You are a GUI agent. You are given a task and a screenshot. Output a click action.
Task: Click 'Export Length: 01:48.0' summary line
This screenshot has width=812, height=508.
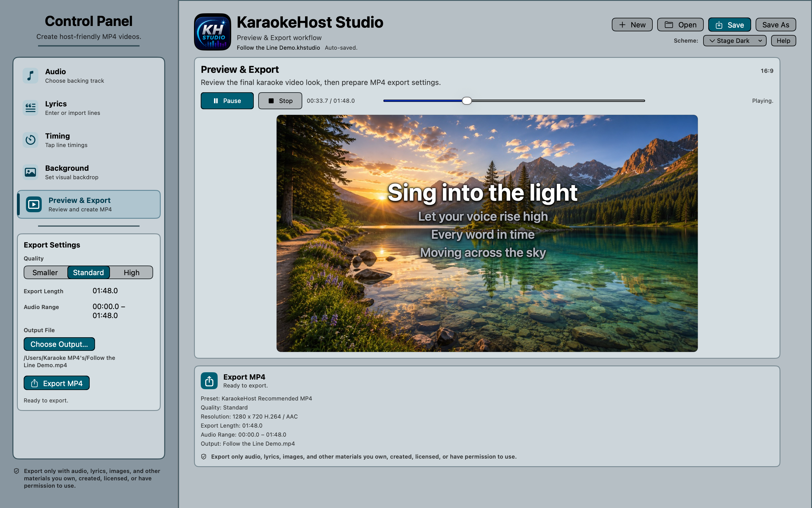(x=231, y=426)
